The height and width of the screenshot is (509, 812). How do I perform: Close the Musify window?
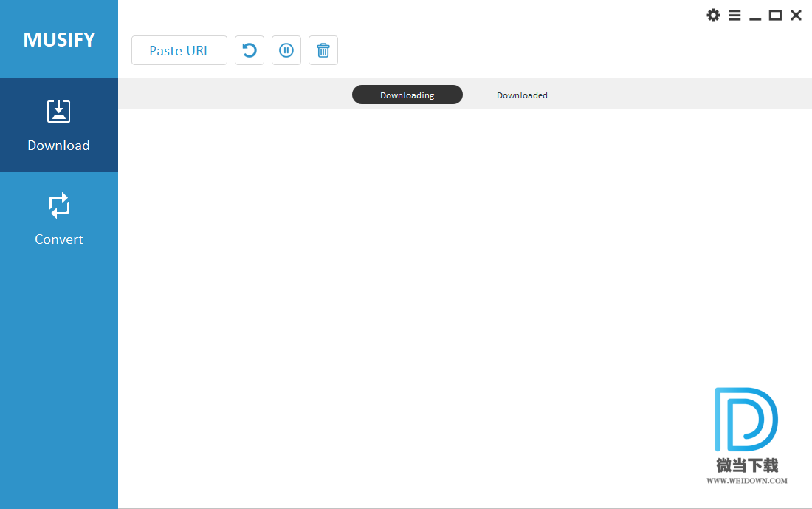click(796, 15)
